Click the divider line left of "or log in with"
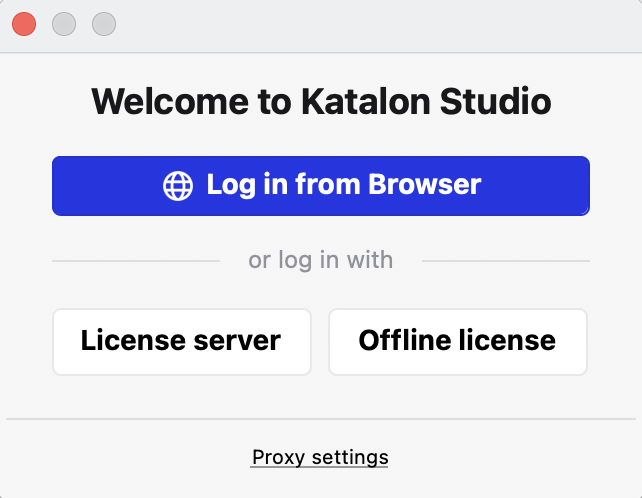642x498 pixels. coord(135,262)
